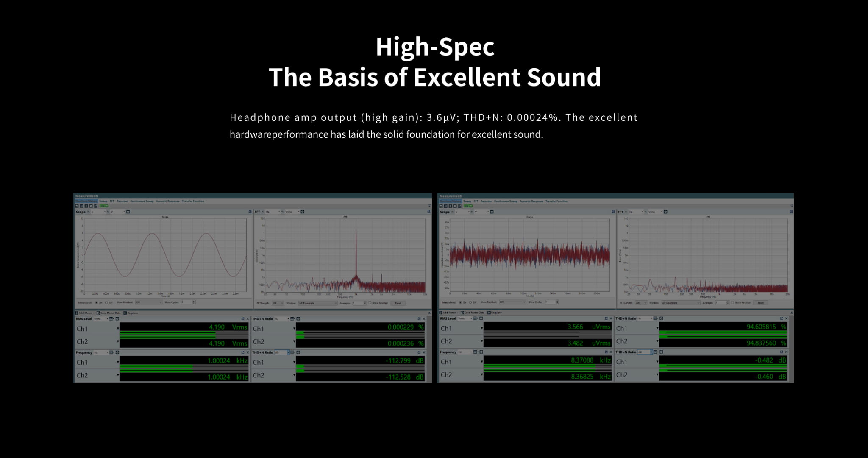
Task: Close the Frequency meter in right window
Action: [611, 352]
